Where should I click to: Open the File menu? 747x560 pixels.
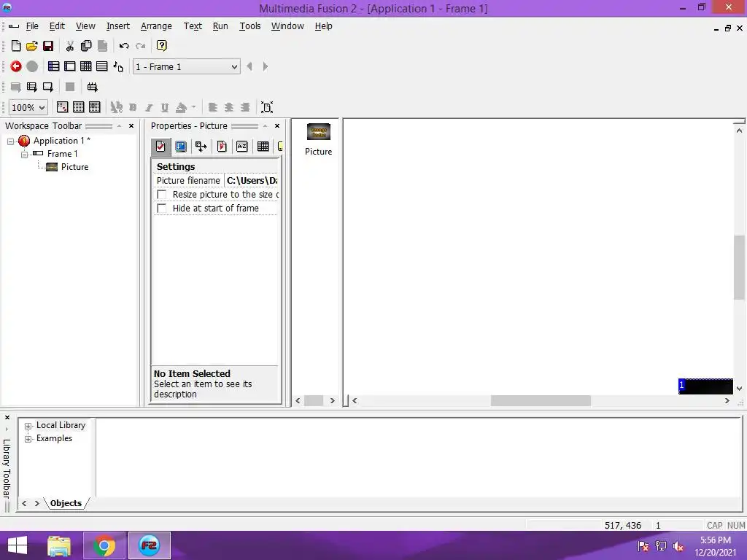point(32,26)
